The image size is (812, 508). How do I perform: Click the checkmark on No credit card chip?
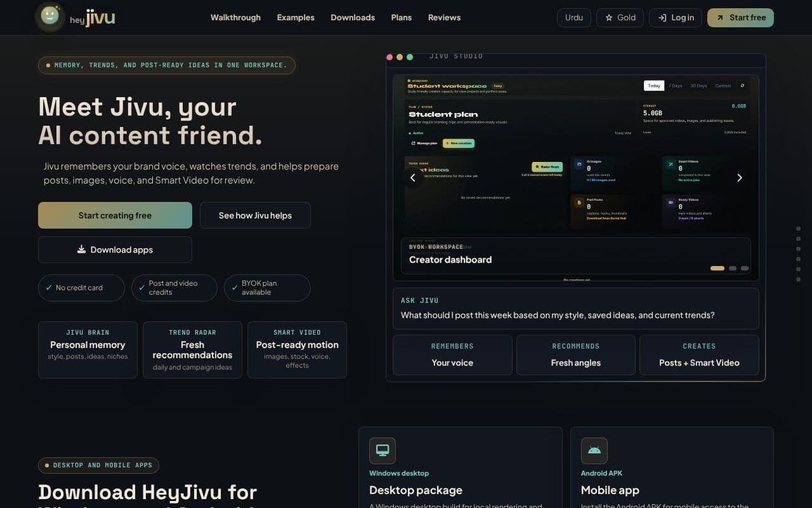pos(49,288)
